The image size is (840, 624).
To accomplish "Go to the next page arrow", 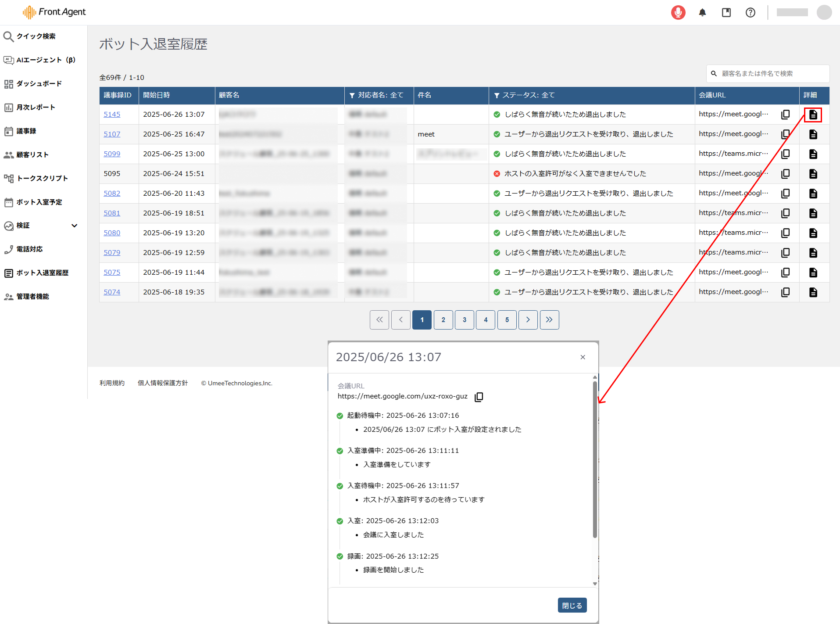I will 528,320.
